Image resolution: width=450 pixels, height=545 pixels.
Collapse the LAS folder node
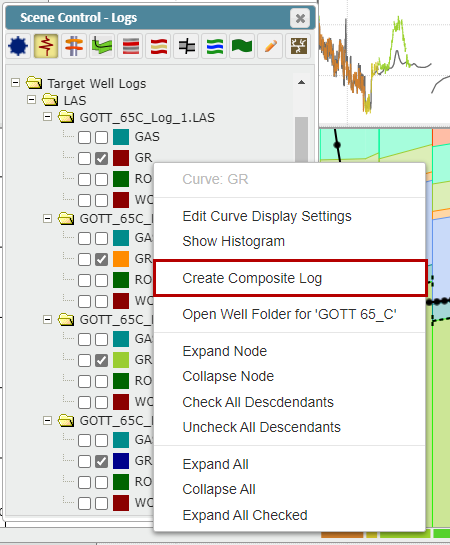click(31, 100)
